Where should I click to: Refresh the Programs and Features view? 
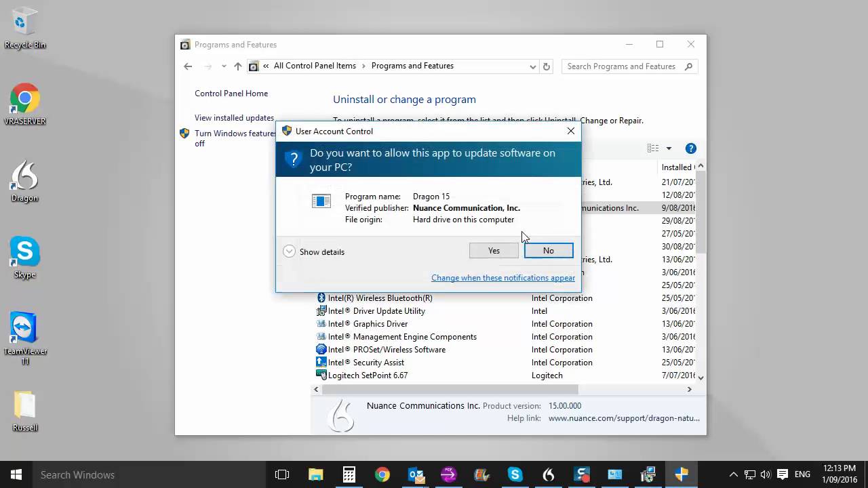tap(547, 66)
